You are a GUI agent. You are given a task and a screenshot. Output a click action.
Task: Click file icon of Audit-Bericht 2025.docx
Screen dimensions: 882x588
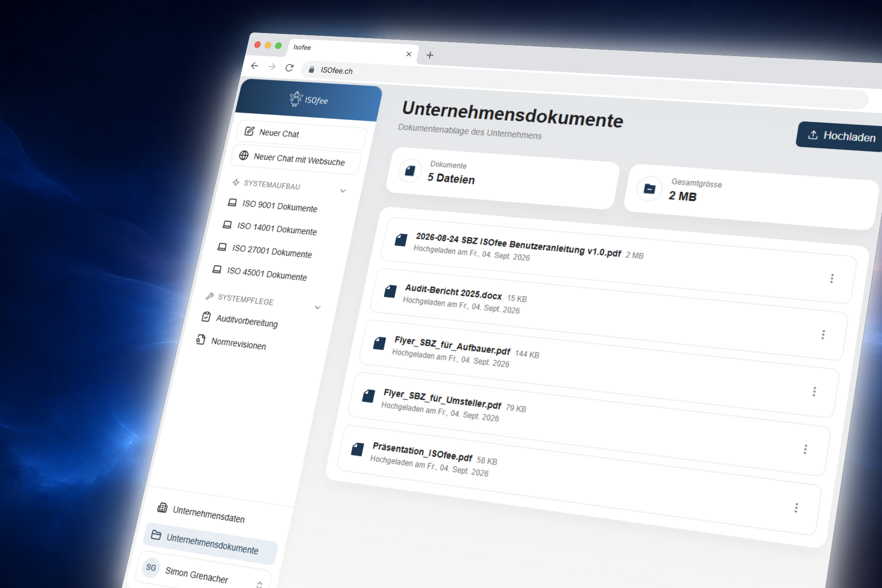pos(390,291)
